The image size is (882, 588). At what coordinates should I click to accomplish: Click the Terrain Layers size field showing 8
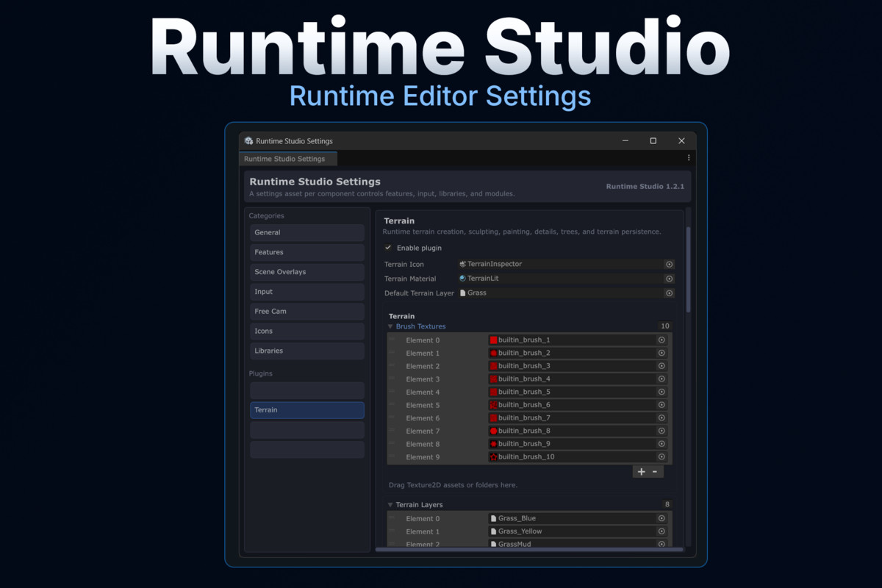click(667, 505)
